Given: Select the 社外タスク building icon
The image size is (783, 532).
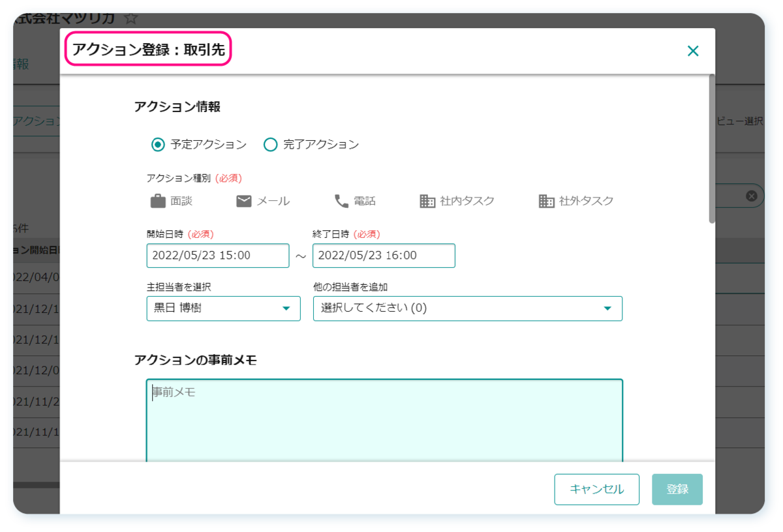Looking at the screenshot, I should click(546, 201).
